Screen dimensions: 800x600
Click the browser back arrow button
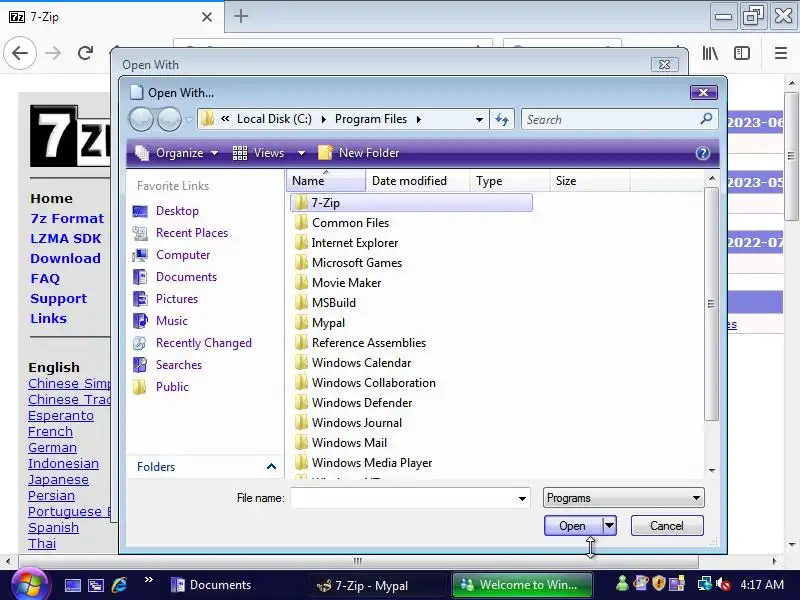click(20, 53)
